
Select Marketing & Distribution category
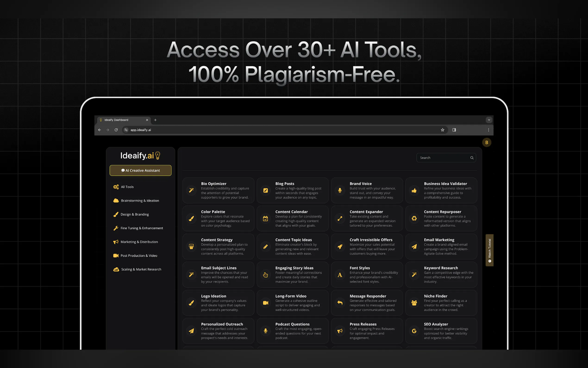139,242
